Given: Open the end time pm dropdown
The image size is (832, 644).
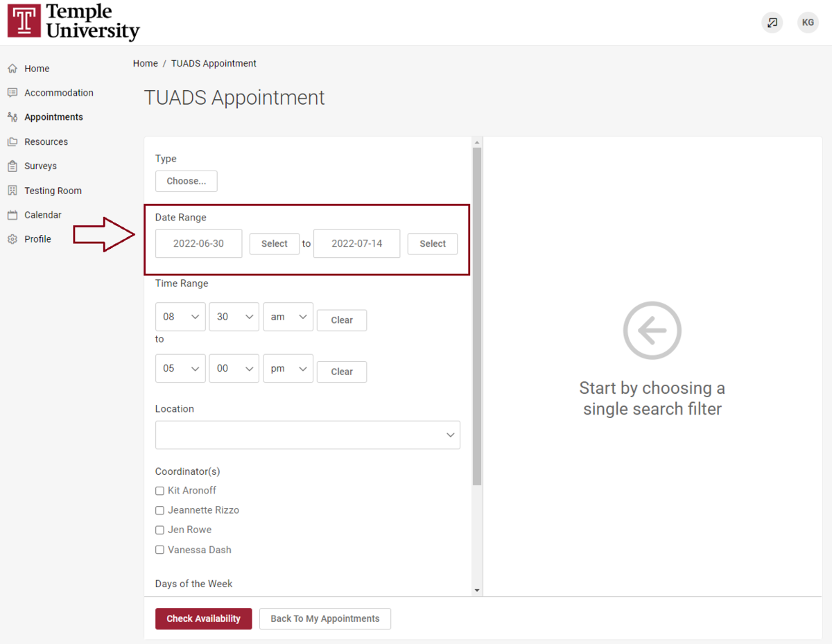Looking at the screenshot, I should [288, 369].
